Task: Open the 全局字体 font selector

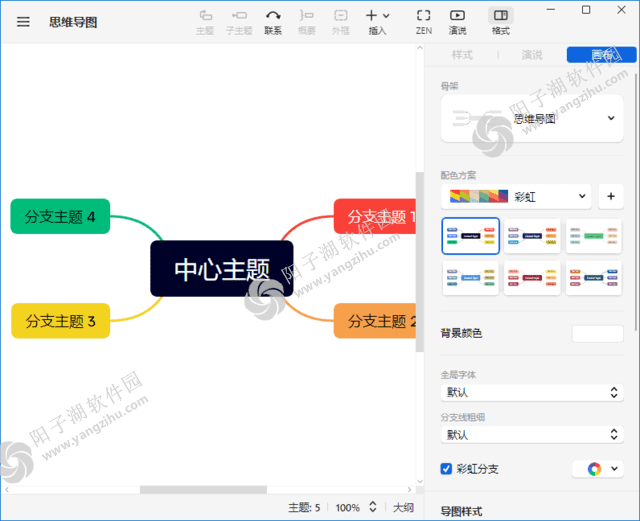Action: click(x=532, y=392)
